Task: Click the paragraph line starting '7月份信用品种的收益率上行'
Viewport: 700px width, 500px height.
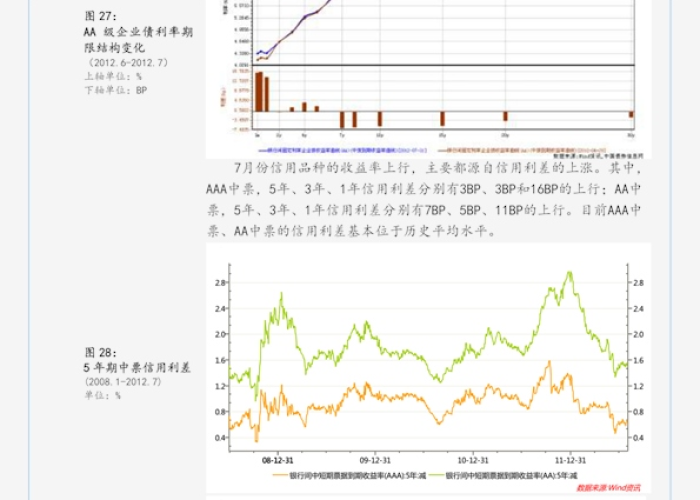Action: pos(438,168)
